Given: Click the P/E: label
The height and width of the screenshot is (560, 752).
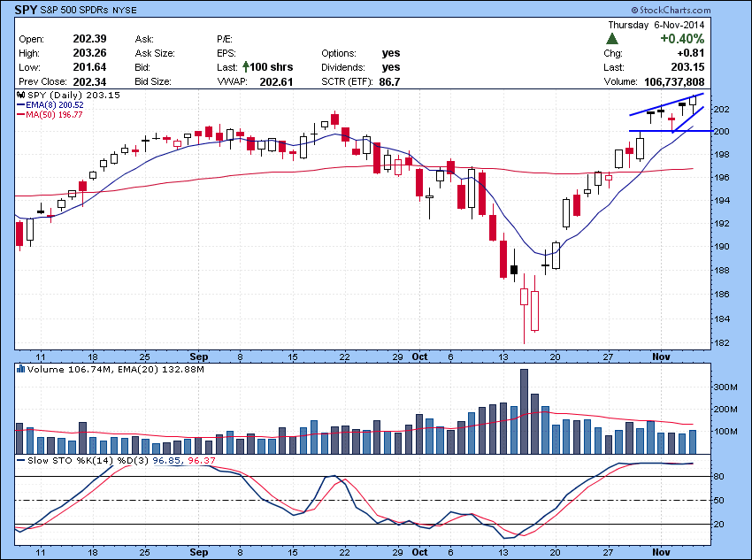Looking at the screenshot, I should tap(225, 39).
